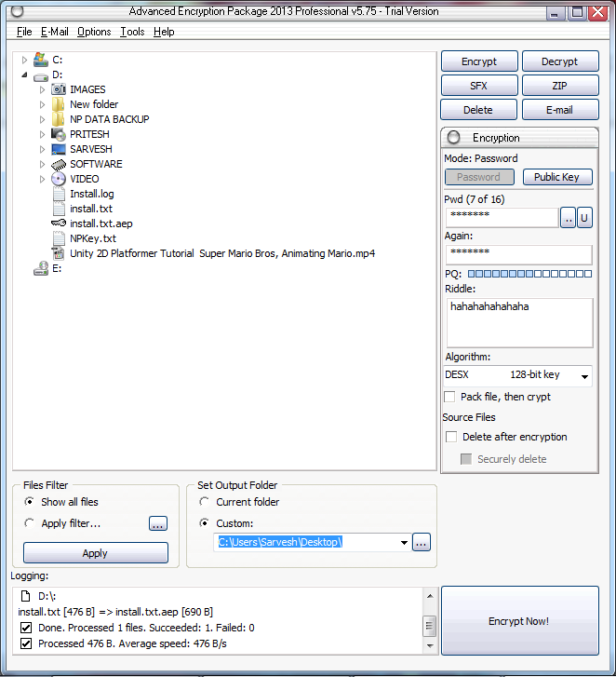Select the SOFTWARE folder chip icon
The height and width of the screenshot is (677, 616).
pos(59,164)
